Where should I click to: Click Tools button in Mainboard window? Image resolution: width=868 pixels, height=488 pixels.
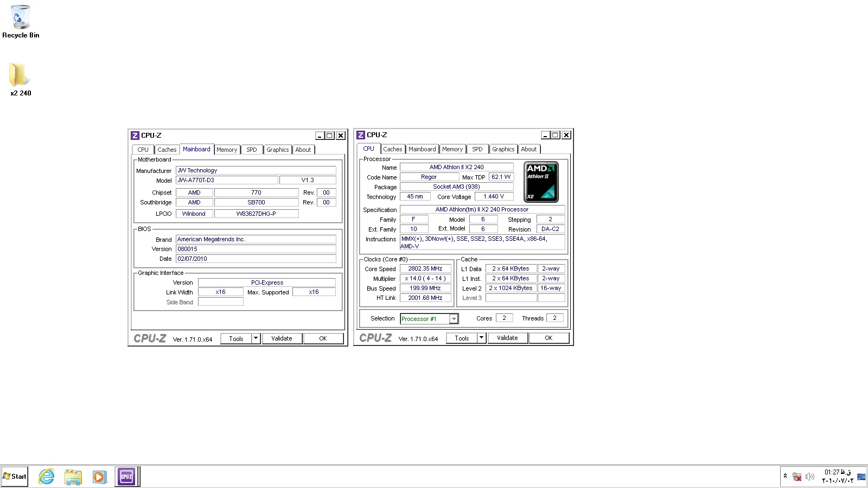[237, 338]
